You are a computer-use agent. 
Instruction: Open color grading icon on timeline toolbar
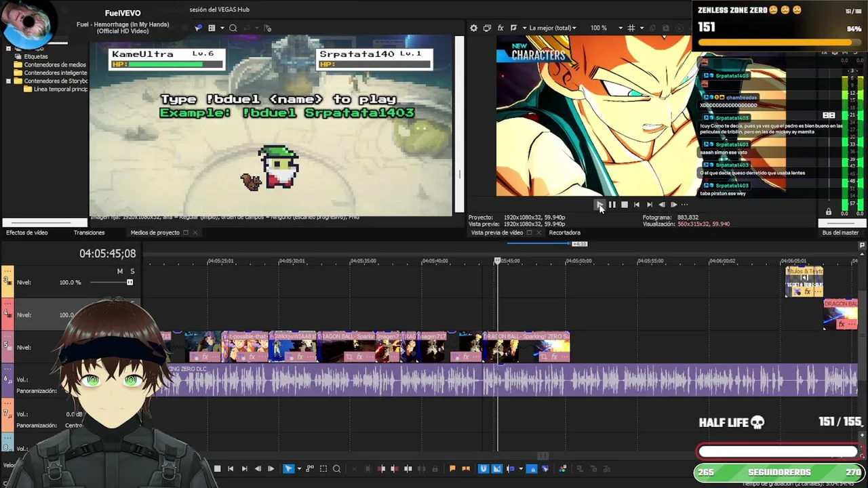pyautogui.click(x=563, y=468)
